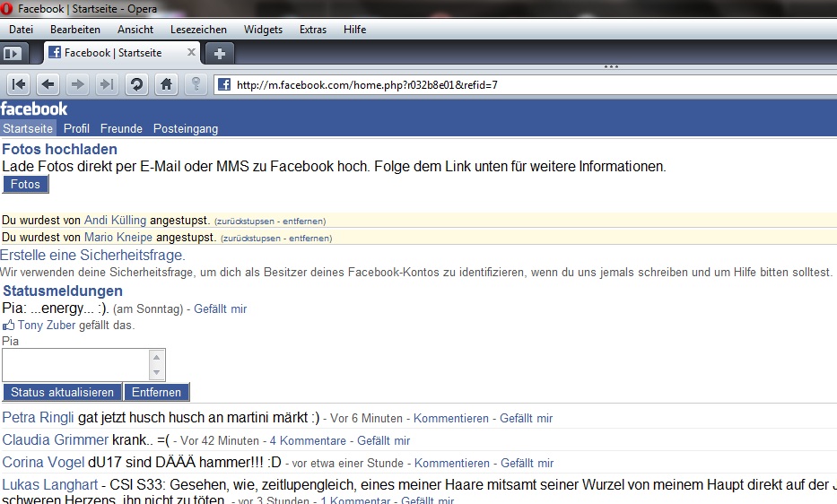Open the Startseite navigation tab
The height and width of the screenshot is (504, 837).
tap(28, 128)
